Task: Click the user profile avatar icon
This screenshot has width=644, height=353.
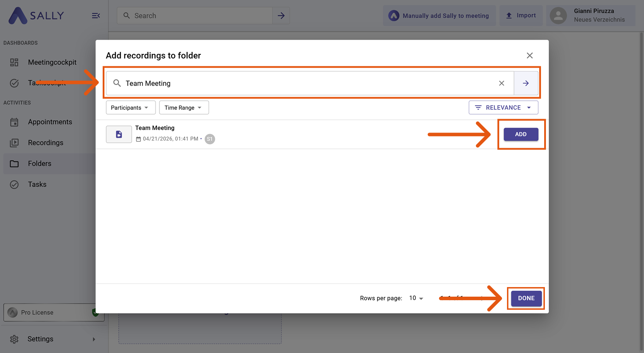Action: 558,16
